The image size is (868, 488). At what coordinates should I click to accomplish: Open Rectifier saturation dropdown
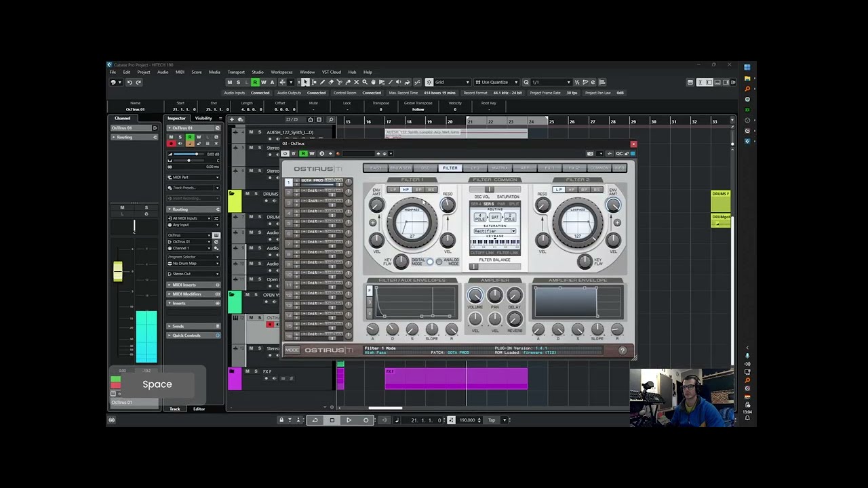(x=495, y=231)
